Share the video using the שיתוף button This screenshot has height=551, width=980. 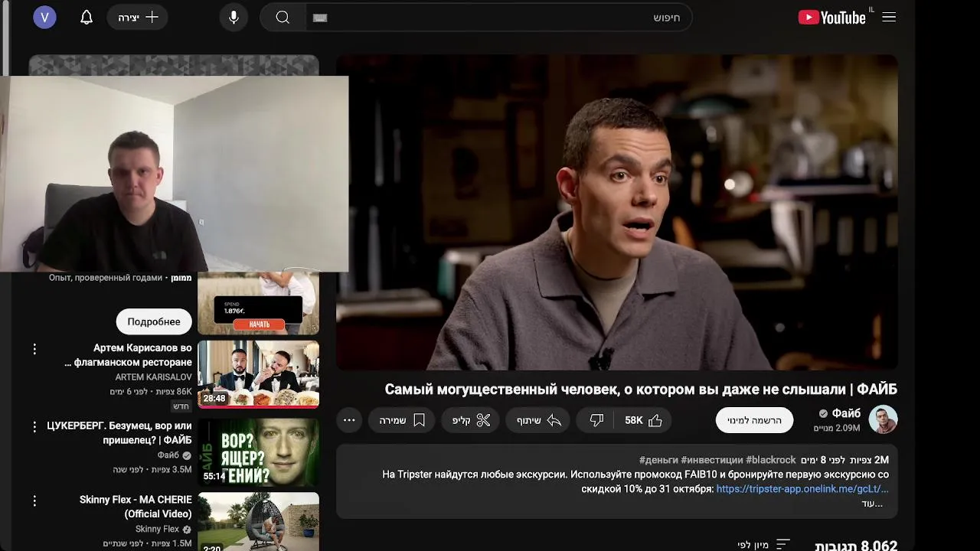click(x=539, y=420)
